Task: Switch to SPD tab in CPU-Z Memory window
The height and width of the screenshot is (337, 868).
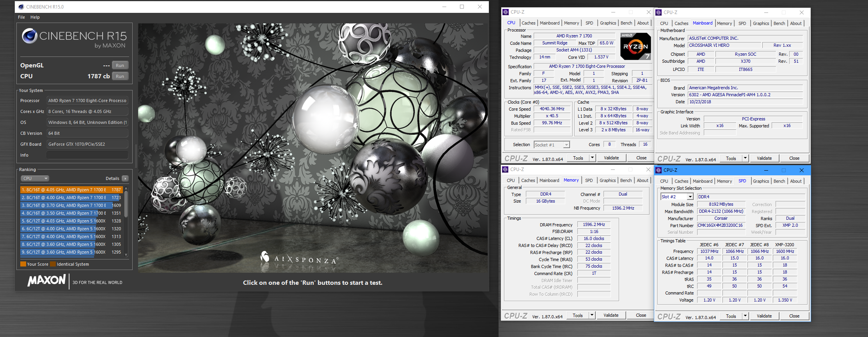Action: [589, 180]
